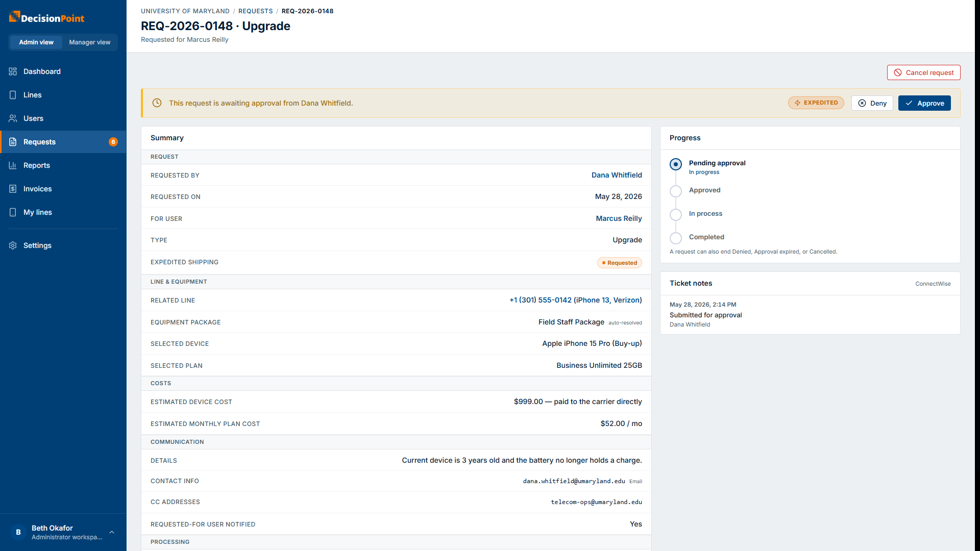Screen dimensions: 980x551
Task: Click the Submitted for approval ticket note
Action: [x=705, y=315]
